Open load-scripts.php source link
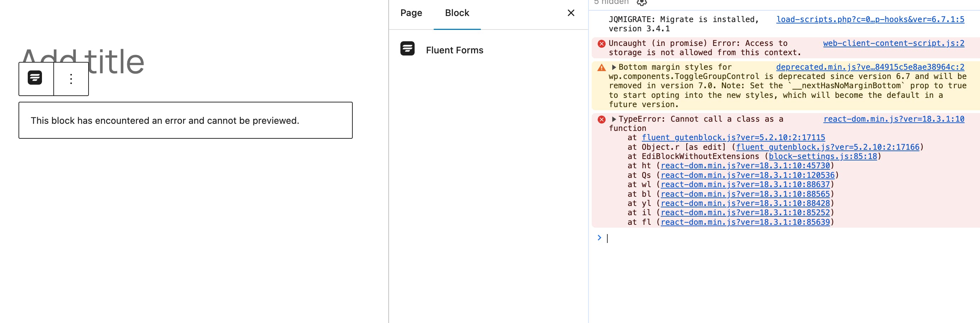980x323 pixels. coord(870,20)
